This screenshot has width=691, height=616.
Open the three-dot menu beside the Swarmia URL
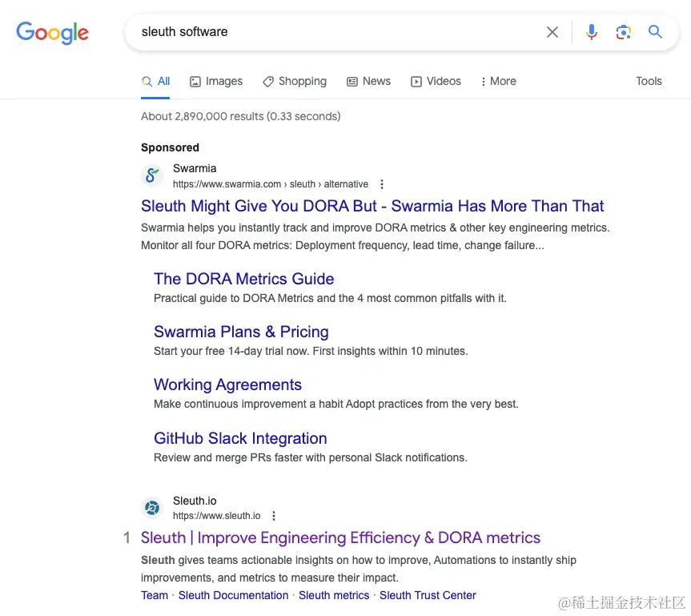[x=382, y=184]
